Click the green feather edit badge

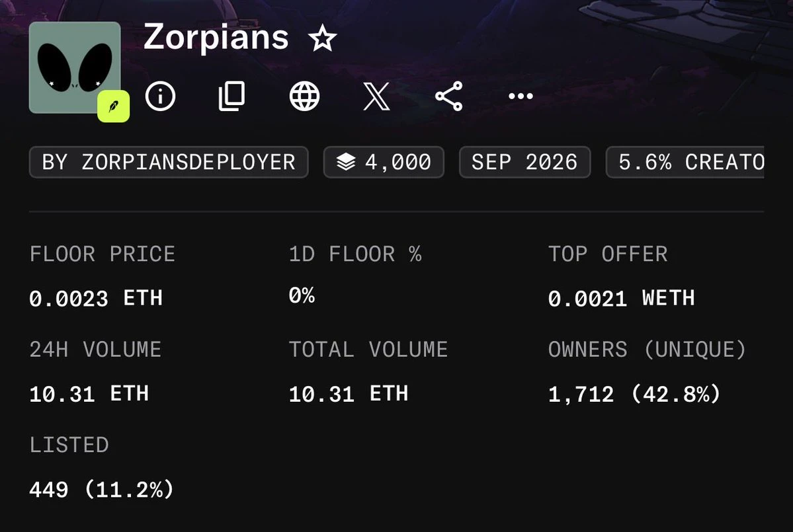click(x=114, y=106)
